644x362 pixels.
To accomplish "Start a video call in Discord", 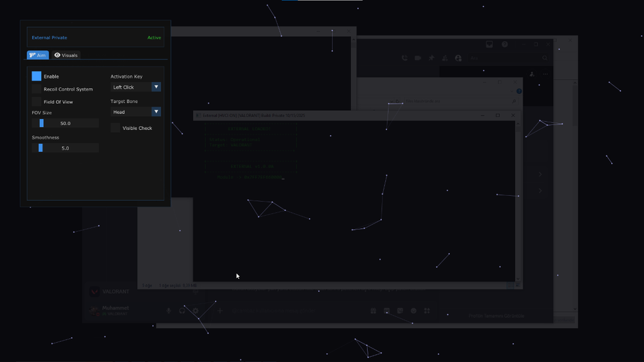I will coord(418,58).
